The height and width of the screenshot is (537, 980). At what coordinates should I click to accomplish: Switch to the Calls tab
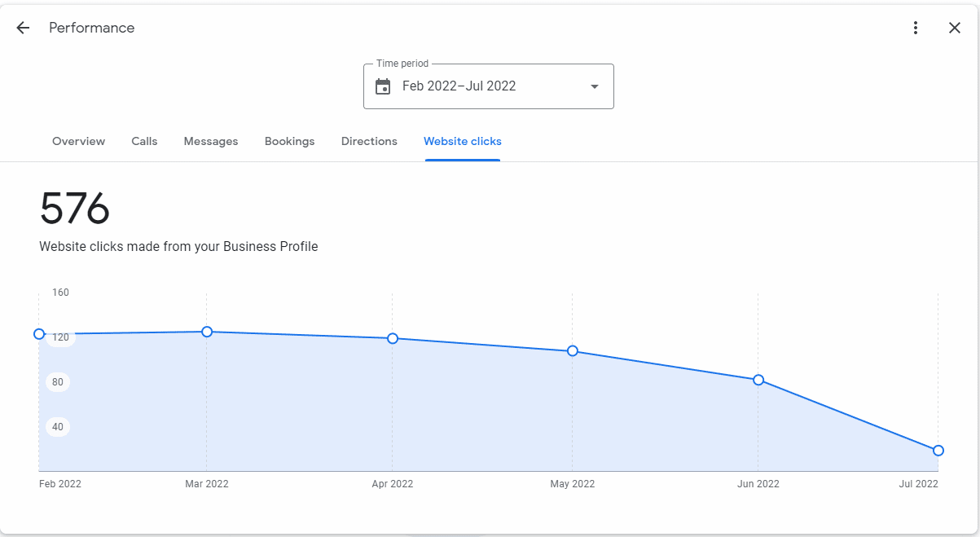[144, 141]
